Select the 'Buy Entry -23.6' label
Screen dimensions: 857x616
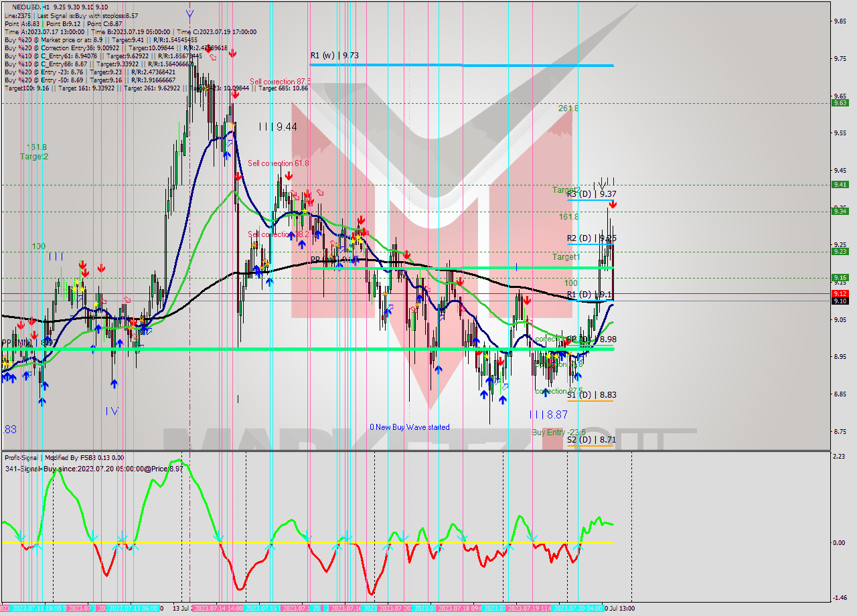click(x=558, y=433)
